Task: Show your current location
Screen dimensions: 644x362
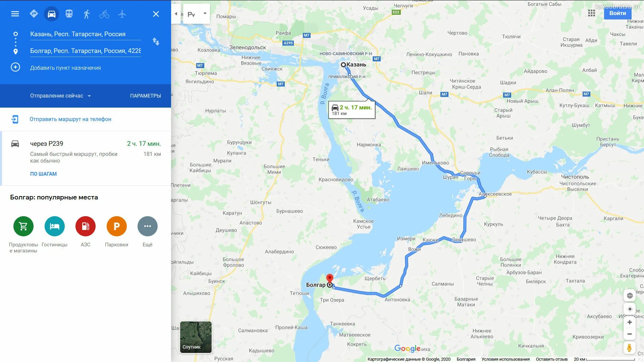Action: [x=630, y=309]
